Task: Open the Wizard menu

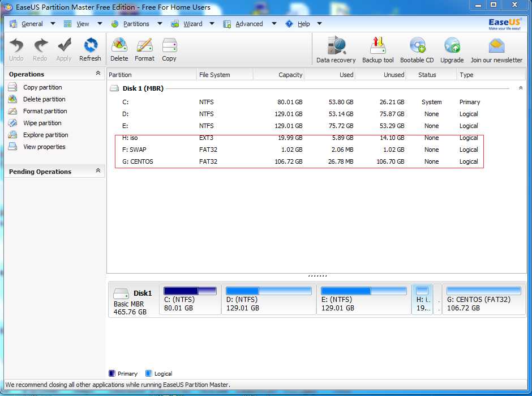Action: (x=193, y=24)
